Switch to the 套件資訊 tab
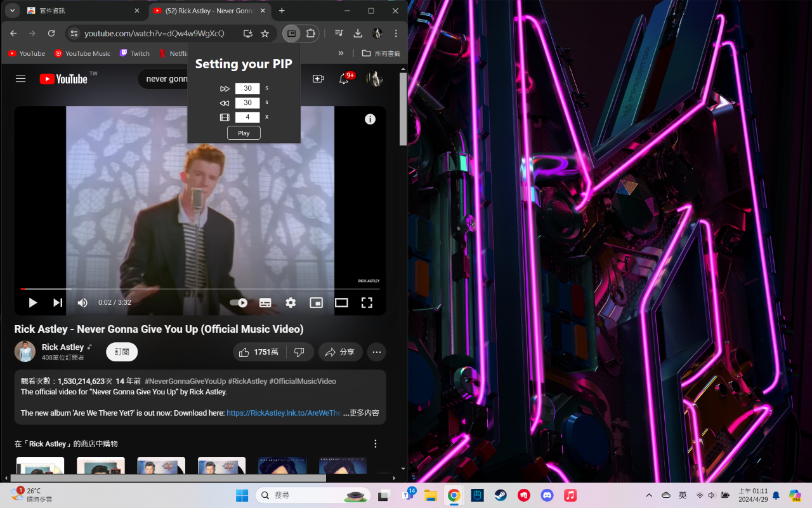The height and width of the screenshot is (508, 812). (x=84, y=11)
